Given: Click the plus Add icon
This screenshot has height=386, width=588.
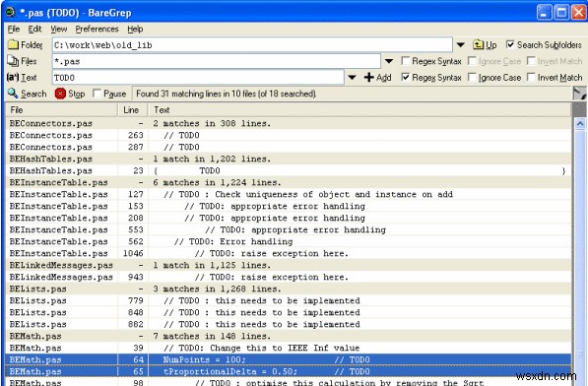Looking at the screenshot, I should pos(369,77).
